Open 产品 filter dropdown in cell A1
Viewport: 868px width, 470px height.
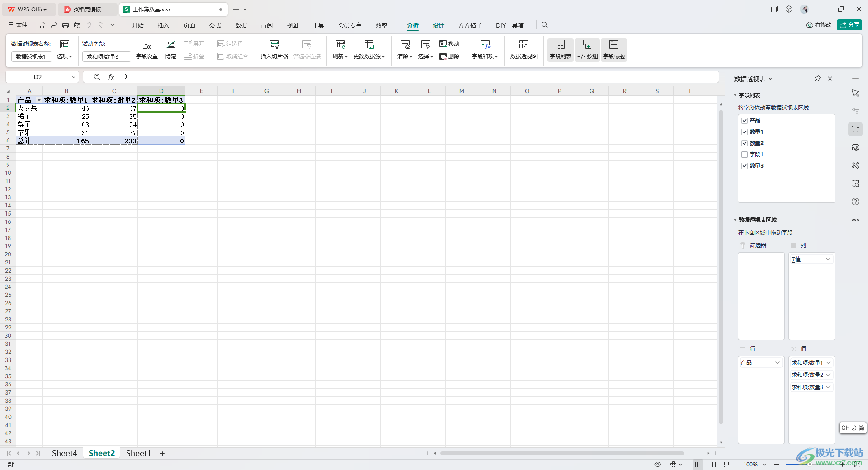pos(39,100)
